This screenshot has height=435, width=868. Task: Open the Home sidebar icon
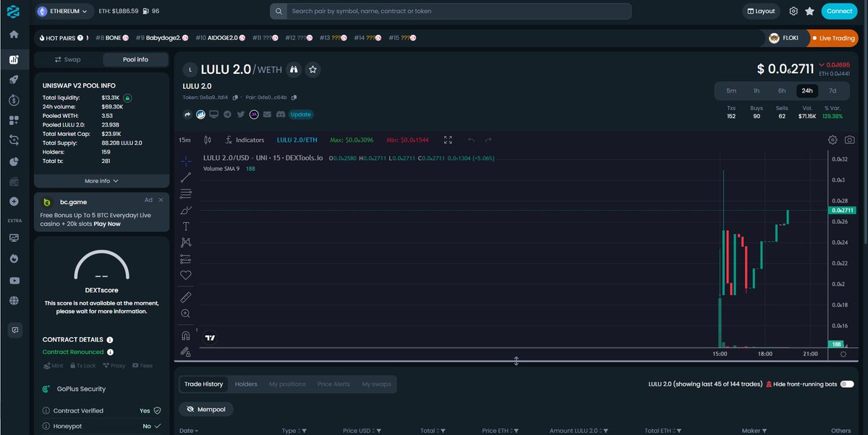14,34
